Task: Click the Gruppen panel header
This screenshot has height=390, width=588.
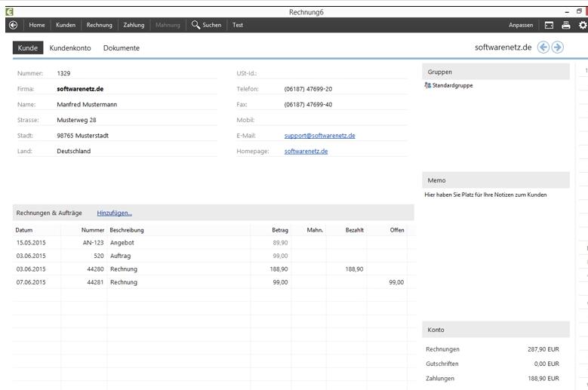Action: [x=496, y=72]
